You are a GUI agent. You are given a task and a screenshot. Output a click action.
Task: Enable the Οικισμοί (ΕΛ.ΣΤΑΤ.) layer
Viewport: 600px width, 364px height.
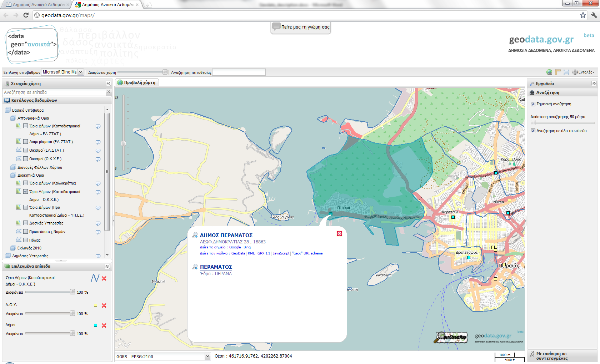[x=26, y=150]
